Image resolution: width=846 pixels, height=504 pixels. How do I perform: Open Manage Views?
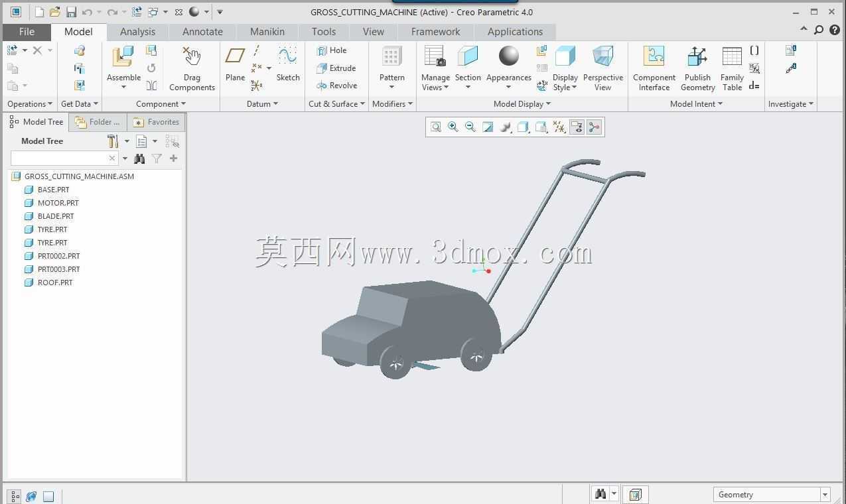pos(435,68)
